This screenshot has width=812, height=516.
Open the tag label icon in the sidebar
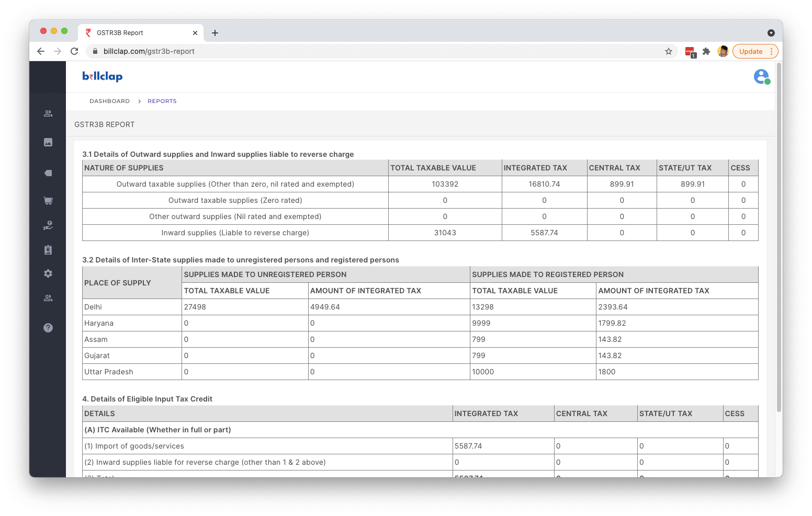[48, 173]
